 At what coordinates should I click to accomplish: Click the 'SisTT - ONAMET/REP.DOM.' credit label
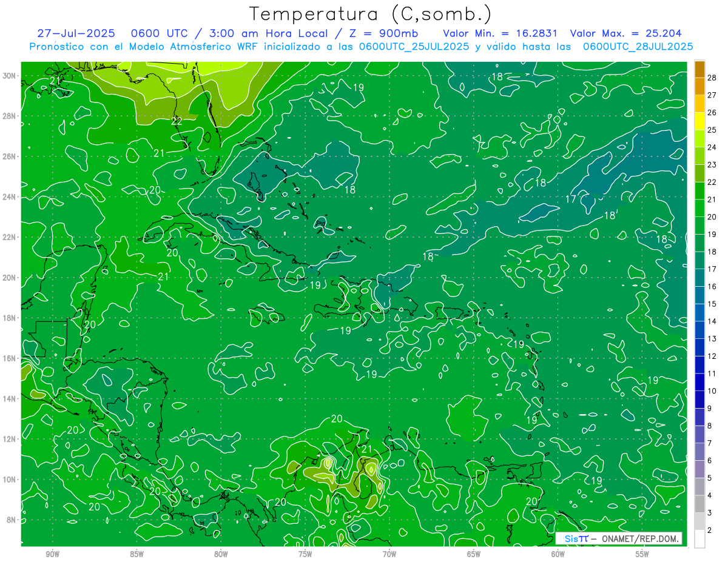coord(618,539)
